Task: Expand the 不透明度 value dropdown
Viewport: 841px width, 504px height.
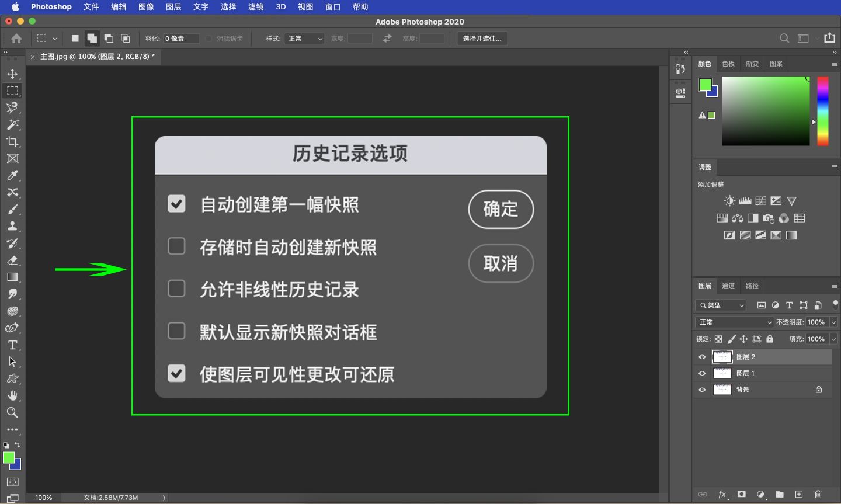Action: [833, 322]
